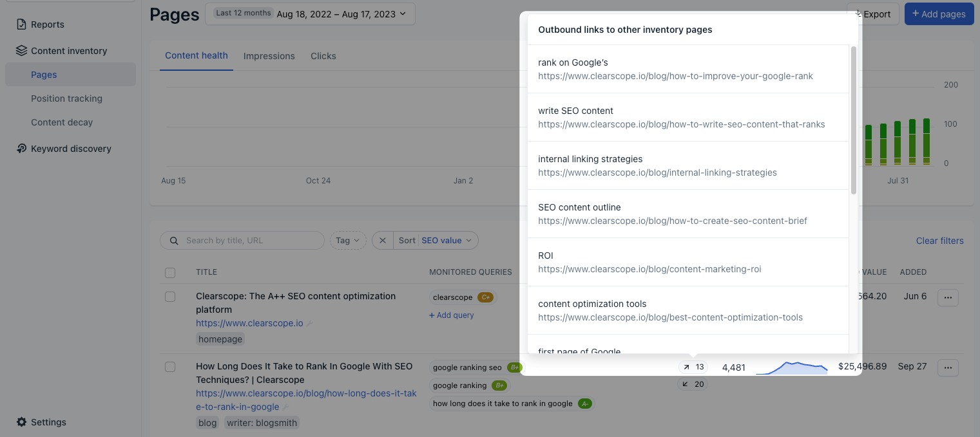Click the outbound links arrow icon showing 13
Image resolution: width=980 pixels, height=437 pixels.
687,367
